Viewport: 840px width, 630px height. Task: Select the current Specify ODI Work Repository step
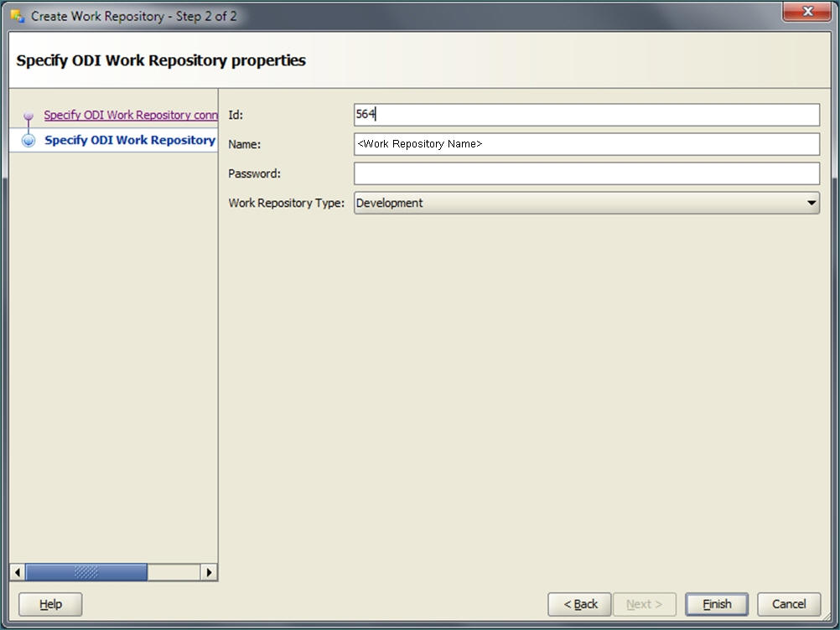[x=130, y=140]
